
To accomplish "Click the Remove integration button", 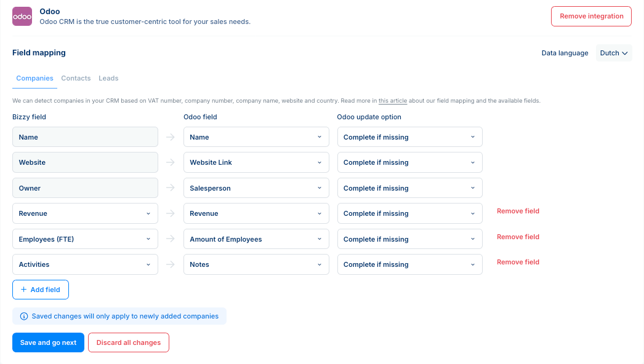I will pyautogui.click(x=592, y=17).
